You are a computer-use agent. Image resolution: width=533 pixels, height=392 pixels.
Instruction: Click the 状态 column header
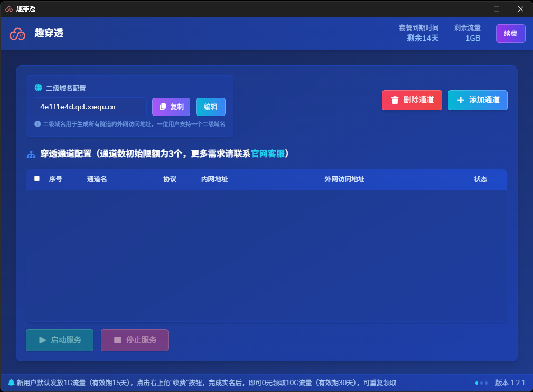click(480, 179)
